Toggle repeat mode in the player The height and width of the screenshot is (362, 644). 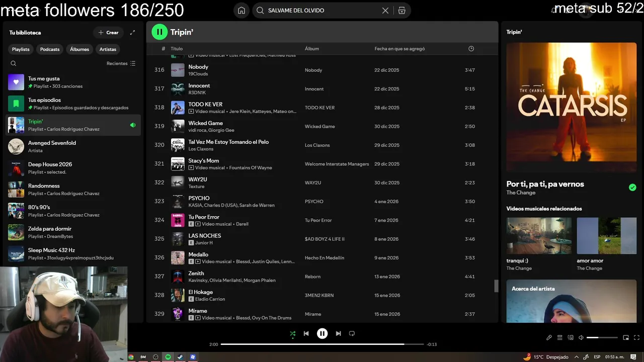352,333
